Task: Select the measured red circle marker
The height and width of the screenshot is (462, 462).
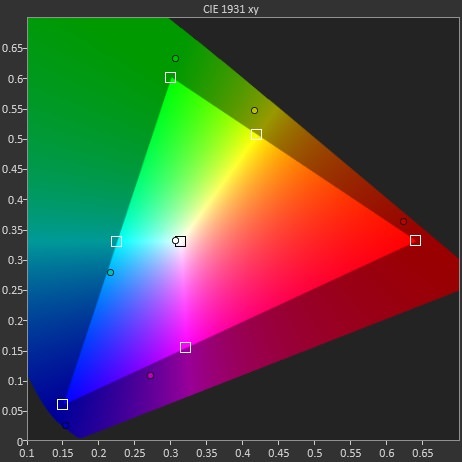Action: point(403,222)
